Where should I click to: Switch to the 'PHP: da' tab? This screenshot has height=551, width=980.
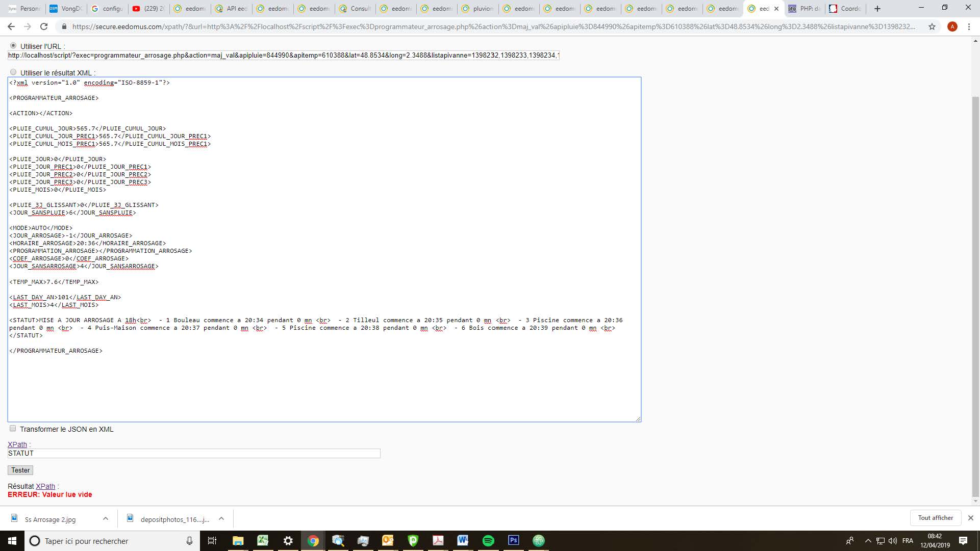[805, 9]
